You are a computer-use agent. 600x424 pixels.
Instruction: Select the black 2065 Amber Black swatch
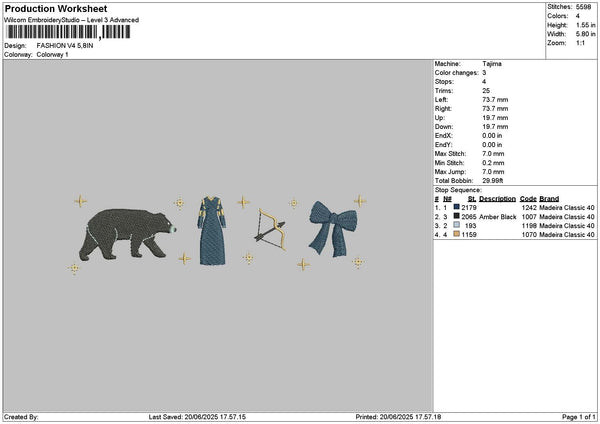pos(457,216)
